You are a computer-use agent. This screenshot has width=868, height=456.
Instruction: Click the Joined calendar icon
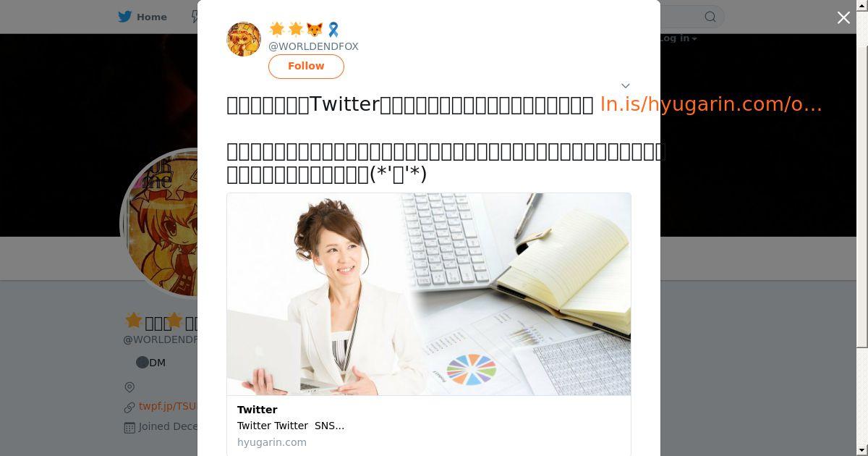[x=129, y=427]
